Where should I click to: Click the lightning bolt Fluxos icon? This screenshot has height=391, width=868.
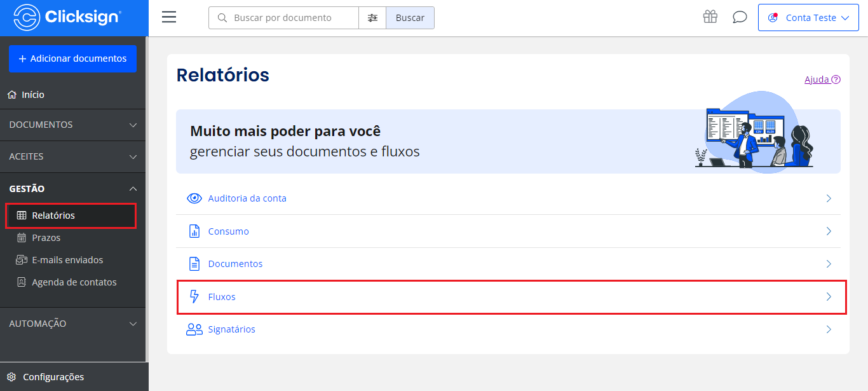[194, 297]
